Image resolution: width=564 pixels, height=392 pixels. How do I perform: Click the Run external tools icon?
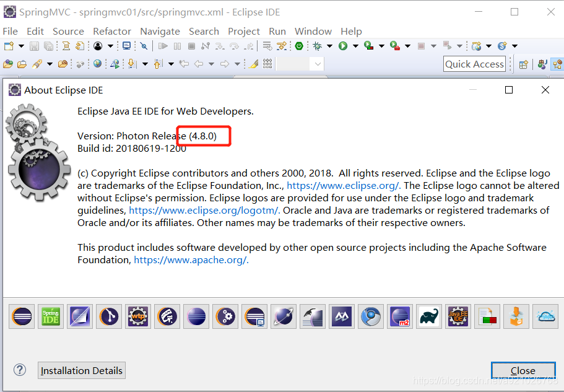click(x=394, y=46)
